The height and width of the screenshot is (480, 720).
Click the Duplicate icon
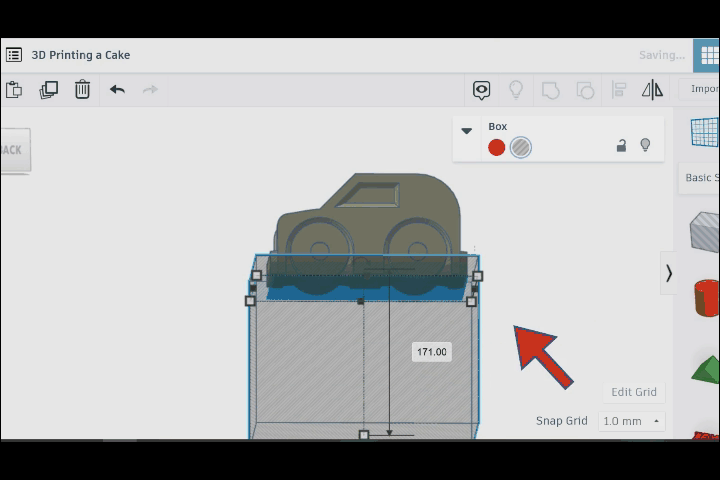pos(48,90)
